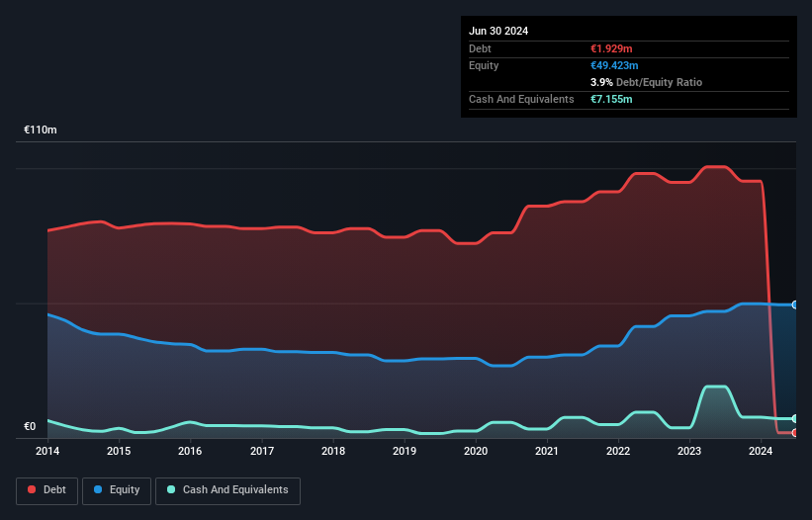Select the 2023 x-axis label
Image resolution: width=812 pixels, height=520 pixels.
click(x=689, y=451)
